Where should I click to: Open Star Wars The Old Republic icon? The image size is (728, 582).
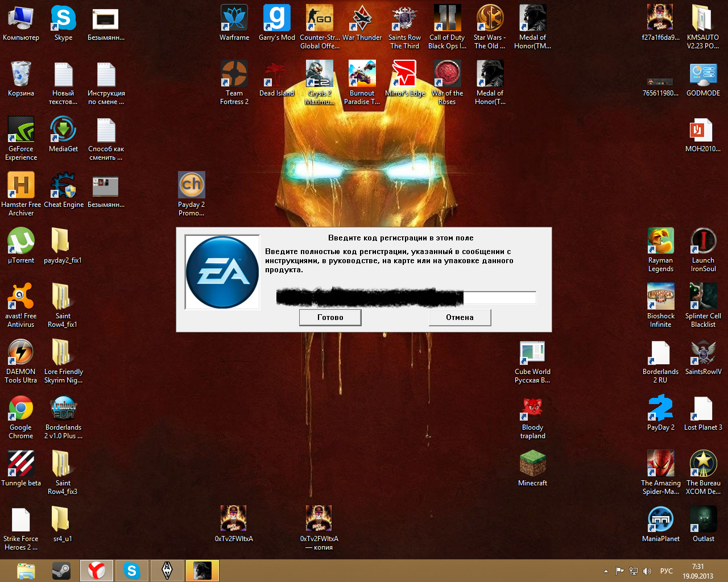[x=490, y=27]
